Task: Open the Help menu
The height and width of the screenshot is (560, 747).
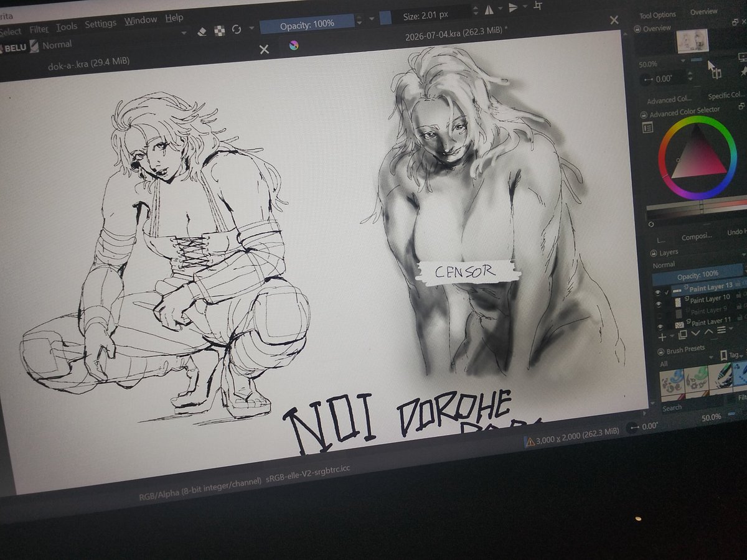Action: click(174, 19)
